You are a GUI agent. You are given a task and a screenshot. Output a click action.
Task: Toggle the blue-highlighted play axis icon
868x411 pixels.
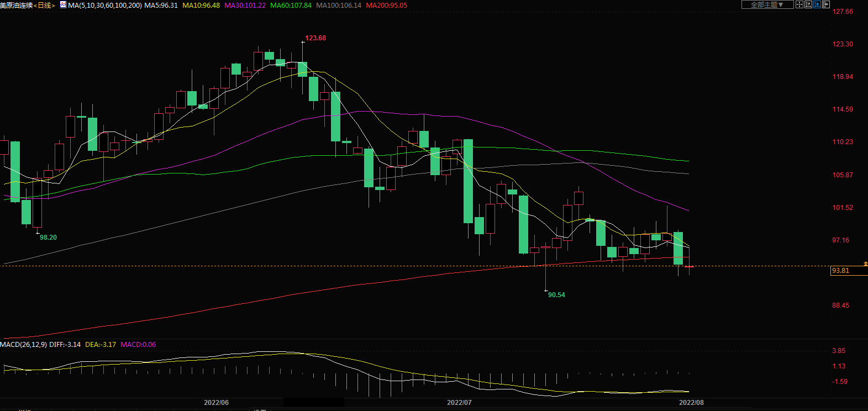click(817, 4)
